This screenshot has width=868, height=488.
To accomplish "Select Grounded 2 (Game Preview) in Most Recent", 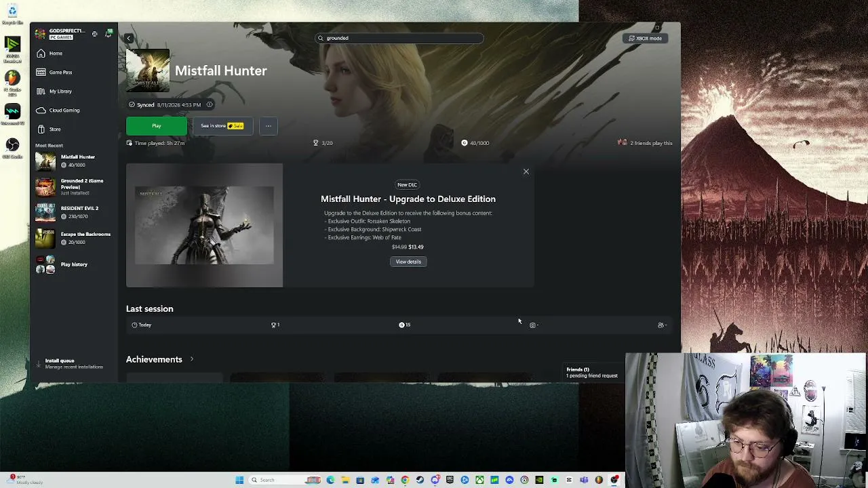I will pyautogui.click(x=73, y=186).
